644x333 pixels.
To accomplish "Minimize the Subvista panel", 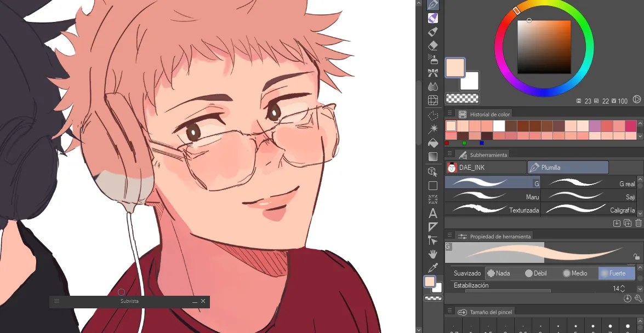I will [x=195, y=301].
